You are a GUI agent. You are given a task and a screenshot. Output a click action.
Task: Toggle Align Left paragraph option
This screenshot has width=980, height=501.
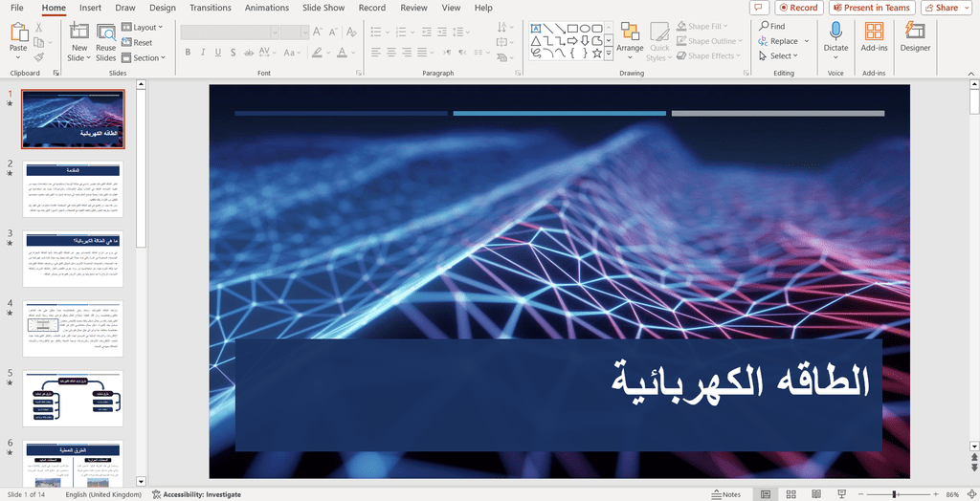[x=375, y=53]
